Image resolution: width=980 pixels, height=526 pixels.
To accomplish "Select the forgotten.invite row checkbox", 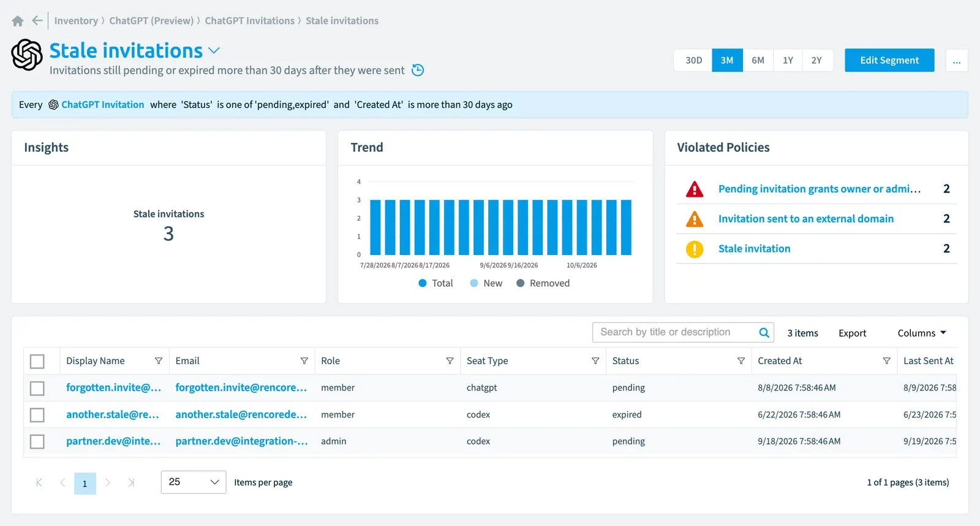I will (37, 388).
